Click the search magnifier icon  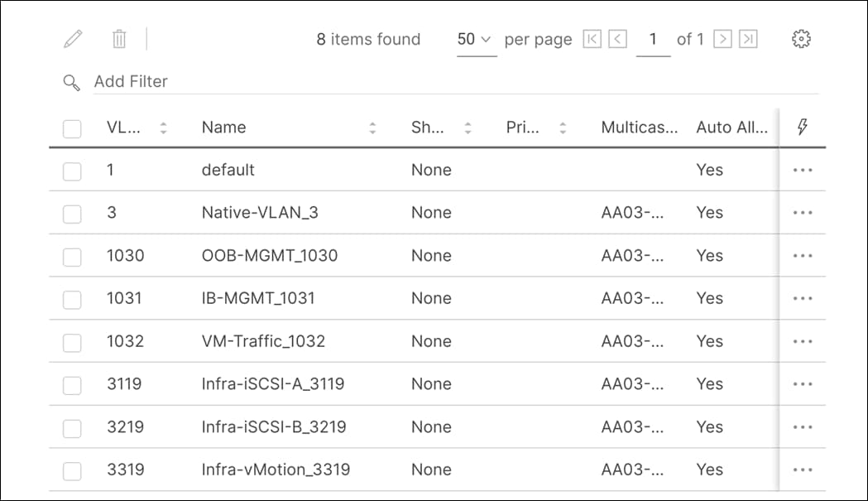coord(70,82)
